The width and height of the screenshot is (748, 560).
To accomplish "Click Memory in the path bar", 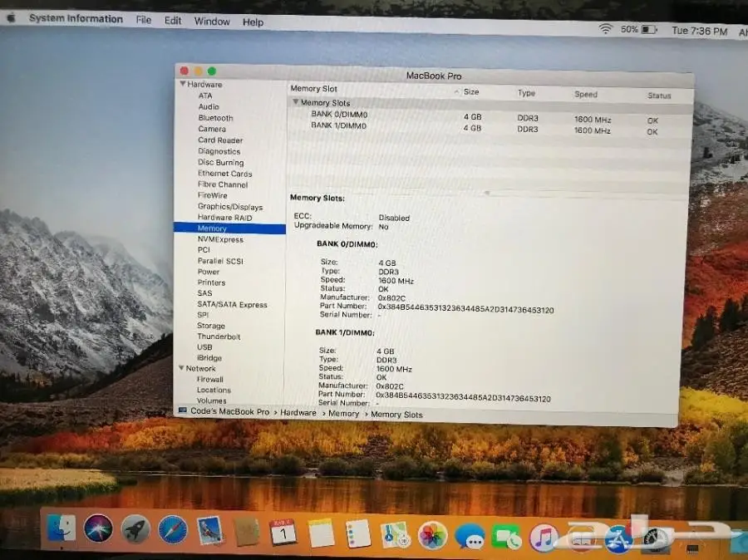I will (x=343, y=414).
